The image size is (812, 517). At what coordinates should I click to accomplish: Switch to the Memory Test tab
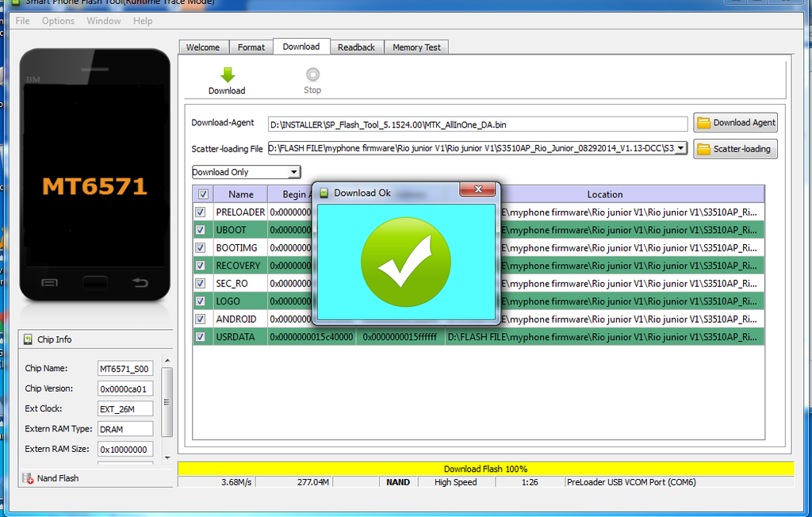tap(416, 47)
